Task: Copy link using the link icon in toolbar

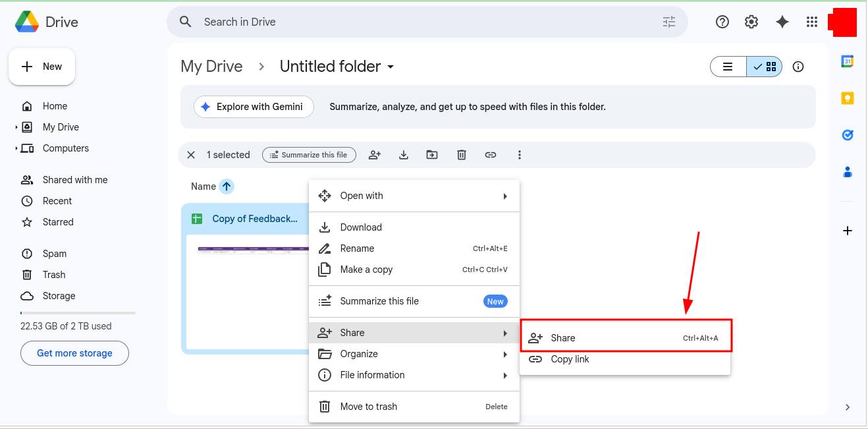Action: 490,154
